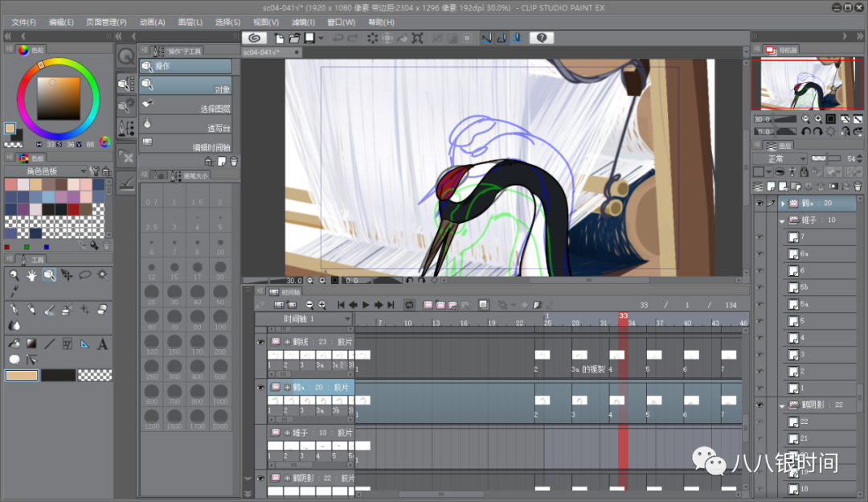868x502 pixels.
Task: Select the 对象 sub tool
Action: click(x=186, y=85)
